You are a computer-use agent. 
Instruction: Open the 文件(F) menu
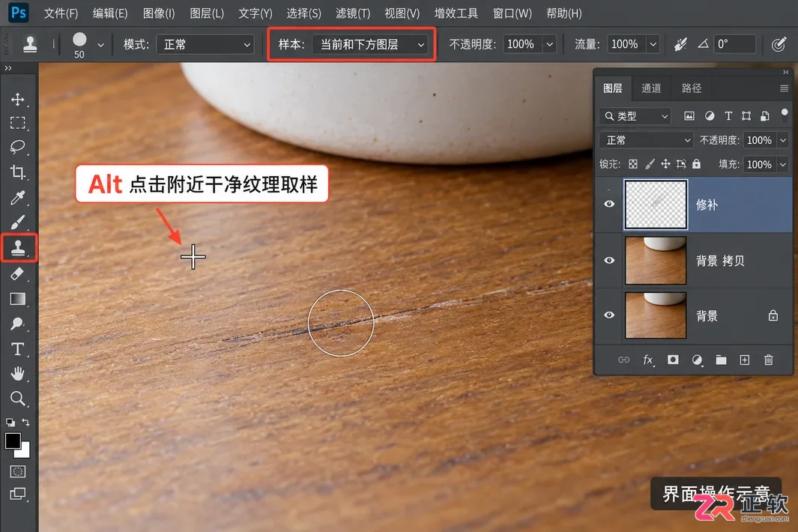61,13
